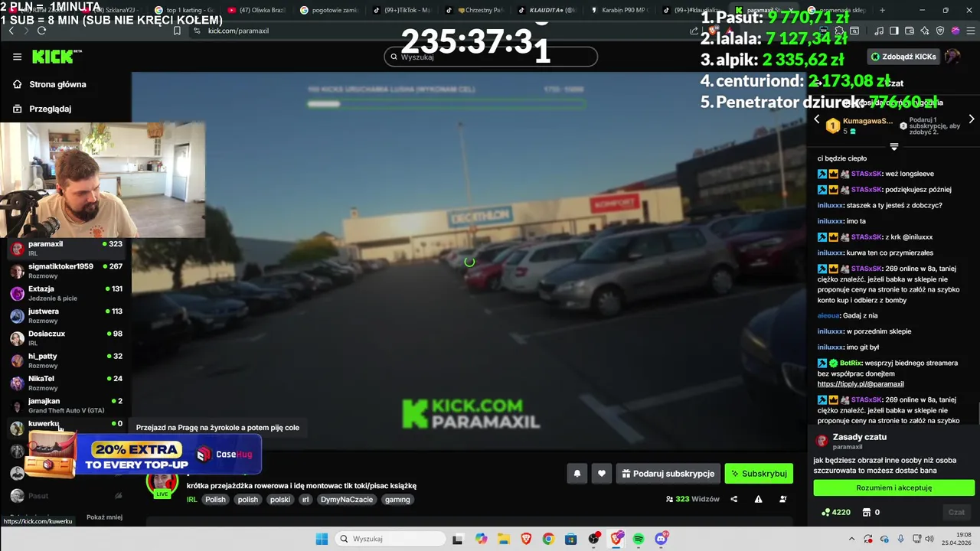Open the user profile avatar menu
The height and width of the screenshot is (551, 980).
[x=952, y=57]
